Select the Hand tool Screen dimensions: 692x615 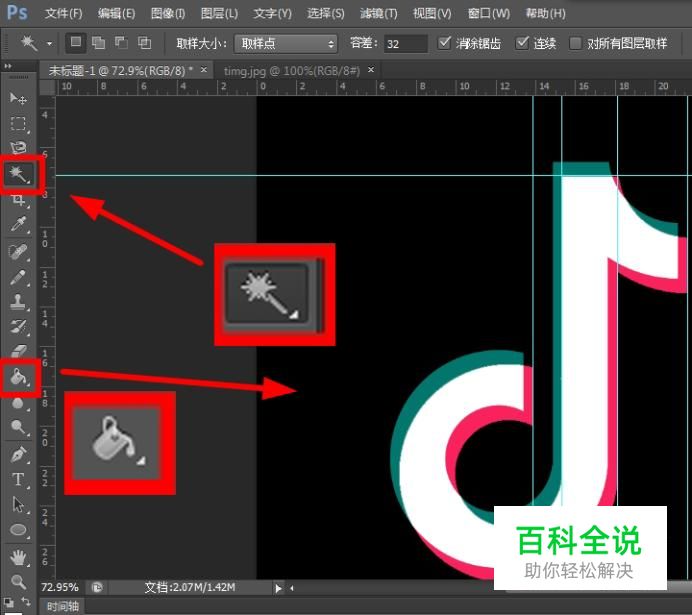tap(18, 558)
